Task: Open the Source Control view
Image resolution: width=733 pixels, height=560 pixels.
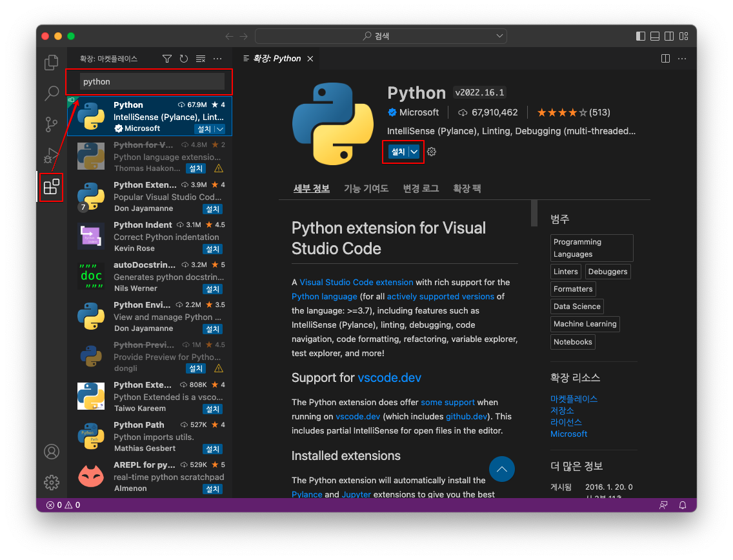Action: pos(52,124)
